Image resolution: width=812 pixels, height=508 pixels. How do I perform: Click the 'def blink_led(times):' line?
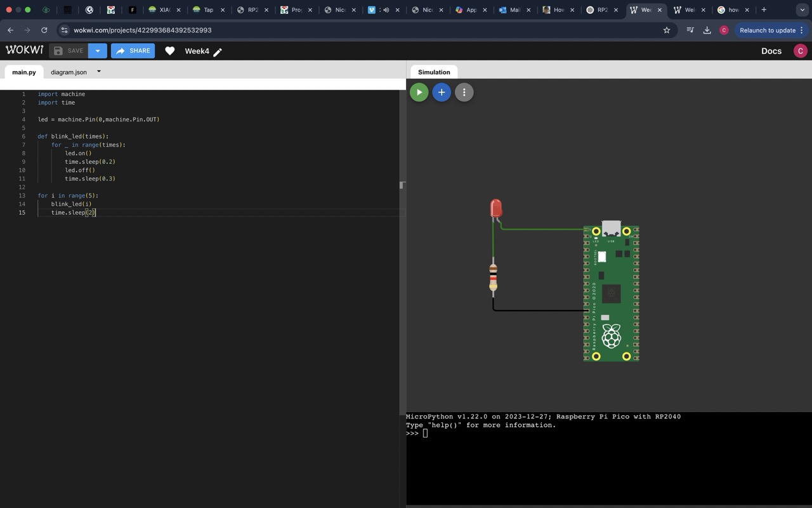(73, 136)
